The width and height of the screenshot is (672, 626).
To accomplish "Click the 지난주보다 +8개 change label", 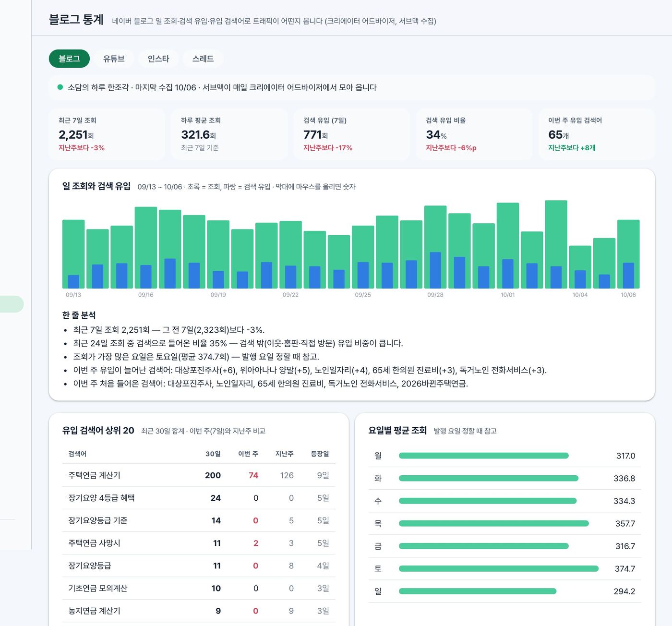I will tap(572, 148).
